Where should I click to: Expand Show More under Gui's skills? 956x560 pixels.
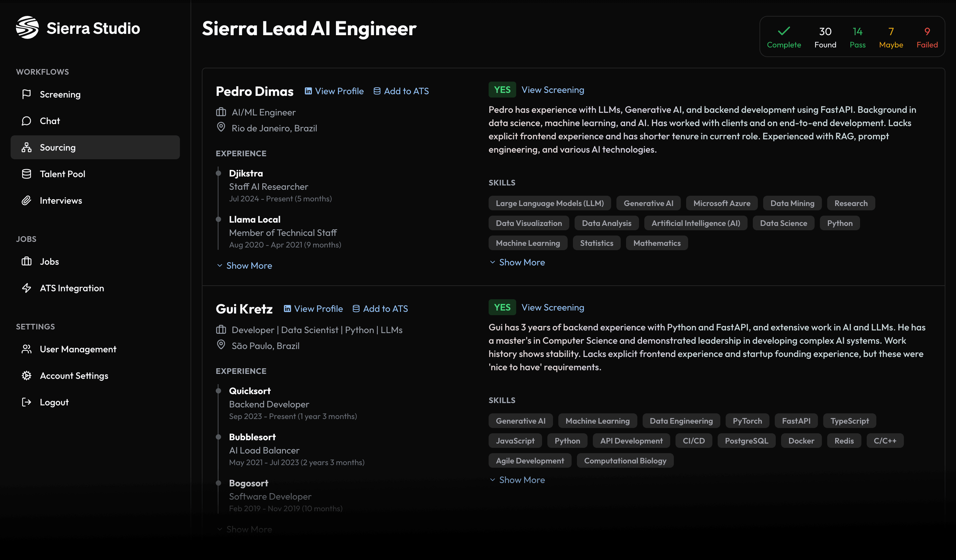click(517, 480)
